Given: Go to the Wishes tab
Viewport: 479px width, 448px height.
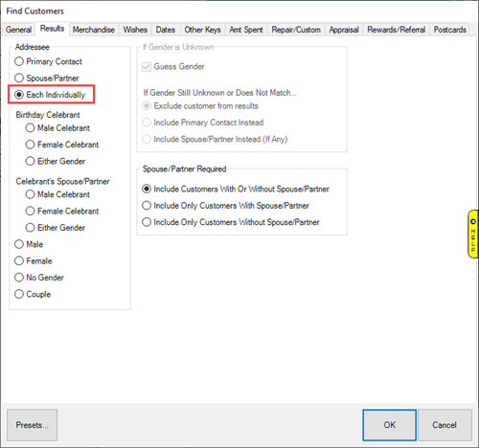Looking at the screenshot, I should pyautogui.click(x=135, y=30).
